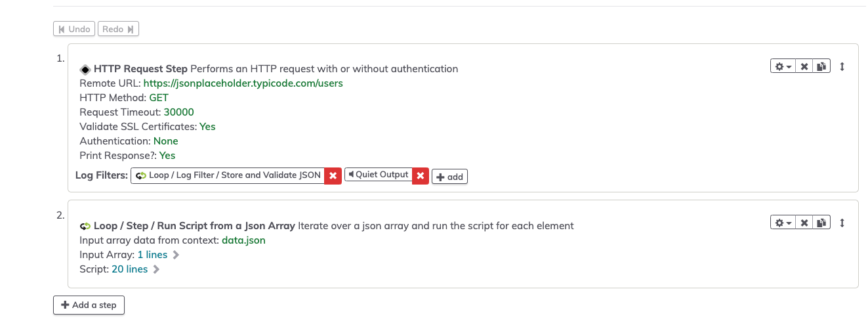Image resolution: width=868 pixels, height=331 pixels.
Task: Click the Undo button
Action: tap(74, 29)
